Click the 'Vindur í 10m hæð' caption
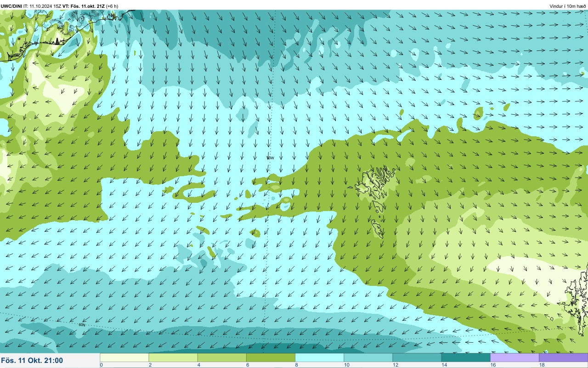Viewport: 588px width, 368px height. 567,6
